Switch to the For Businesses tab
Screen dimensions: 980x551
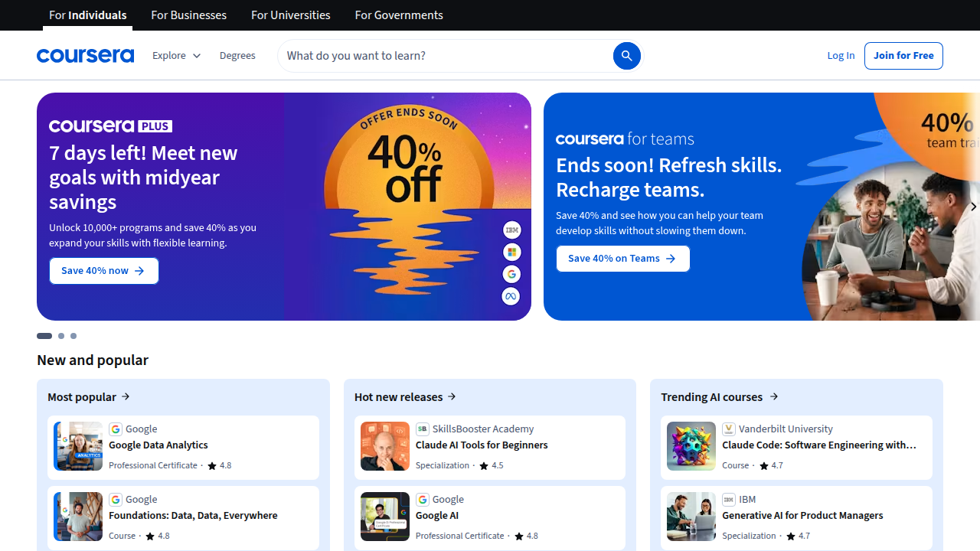189,15
